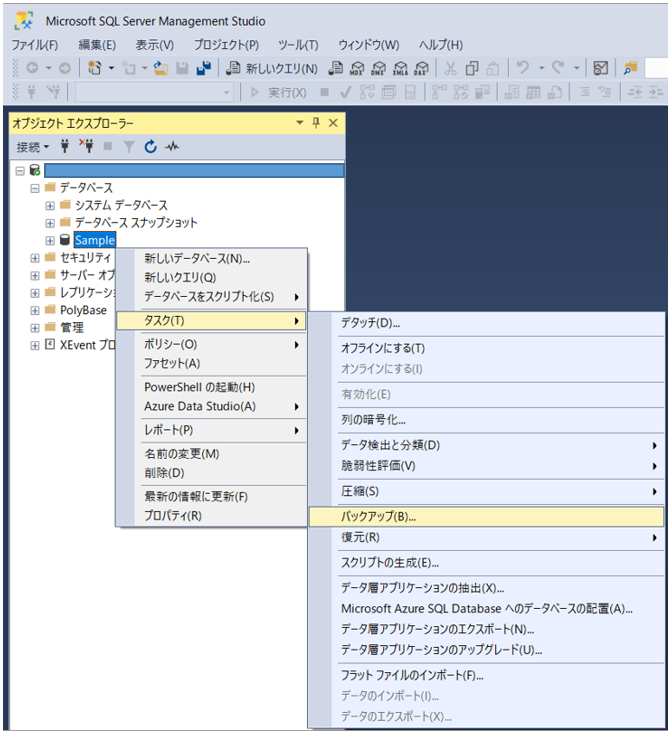
Task: Open the 表示(V) menu
Action: [155, 45]
